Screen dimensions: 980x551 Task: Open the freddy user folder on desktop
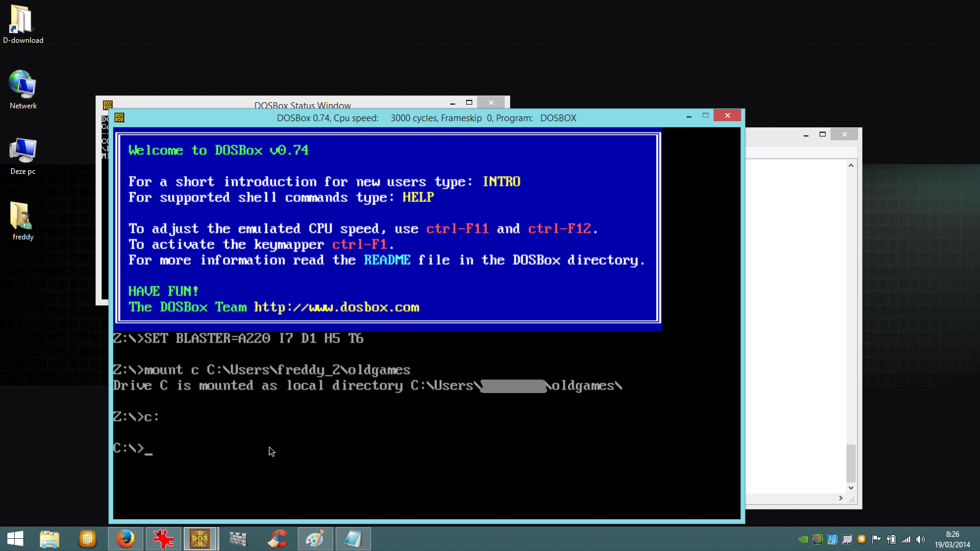pos(23,221)
